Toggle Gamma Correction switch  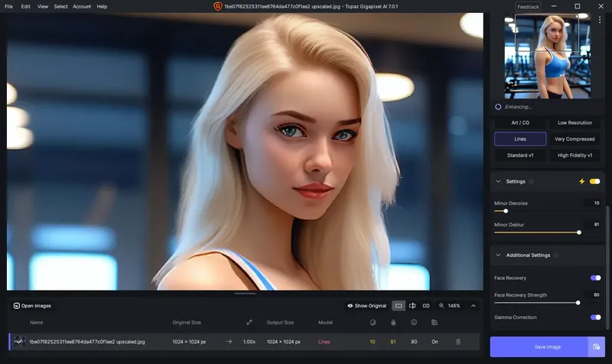[596, 317]
